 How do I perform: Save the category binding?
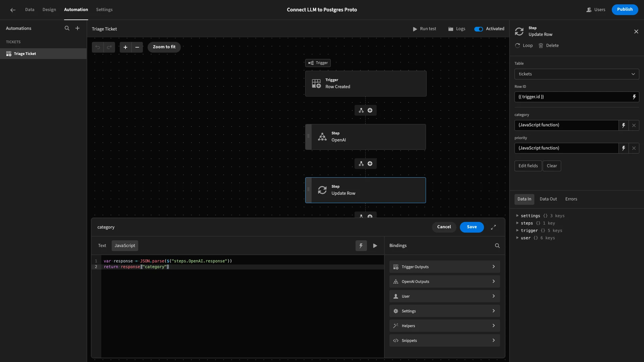pos(472,227)
